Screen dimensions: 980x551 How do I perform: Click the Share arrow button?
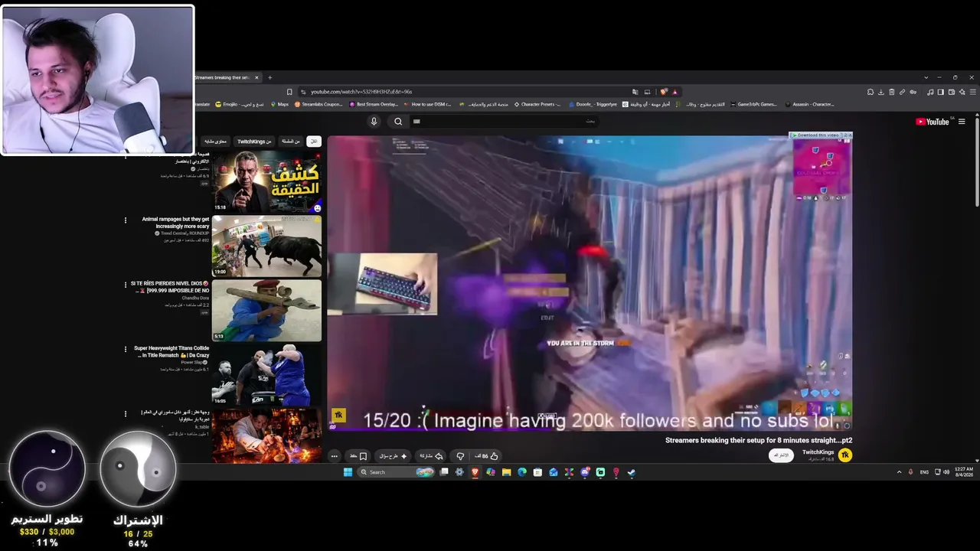[431, 456]
